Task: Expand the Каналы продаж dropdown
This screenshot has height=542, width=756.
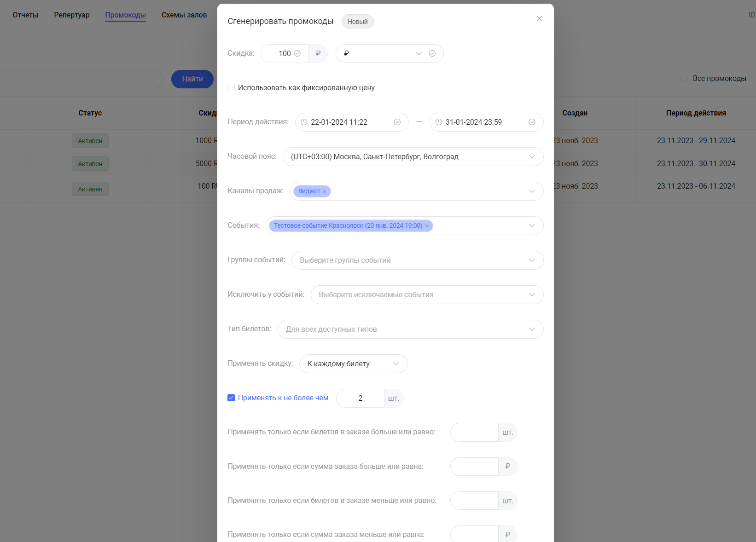Action: coord(532,191)
